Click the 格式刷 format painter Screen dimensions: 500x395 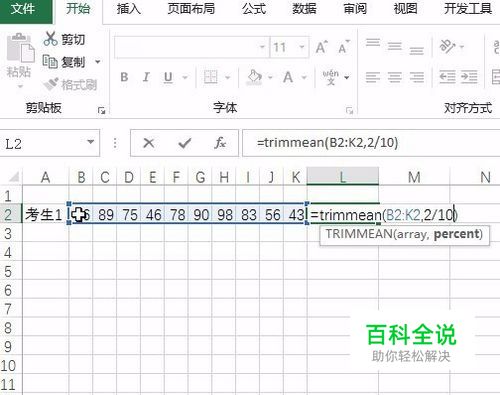click(70, 85)
